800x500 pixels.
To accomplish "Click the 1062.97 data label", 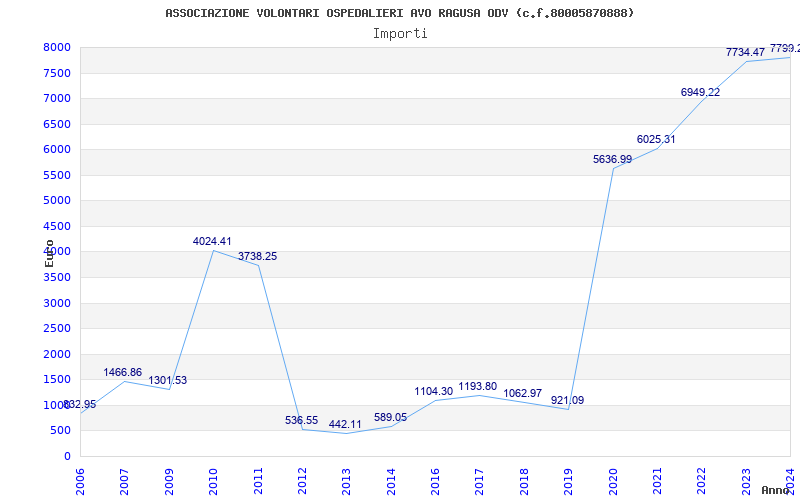I will [522, 394].
